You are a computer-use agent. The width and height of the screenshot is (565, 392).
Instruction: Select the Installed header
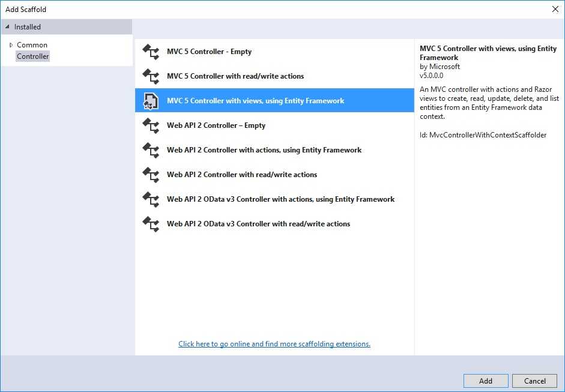[67, 26]
